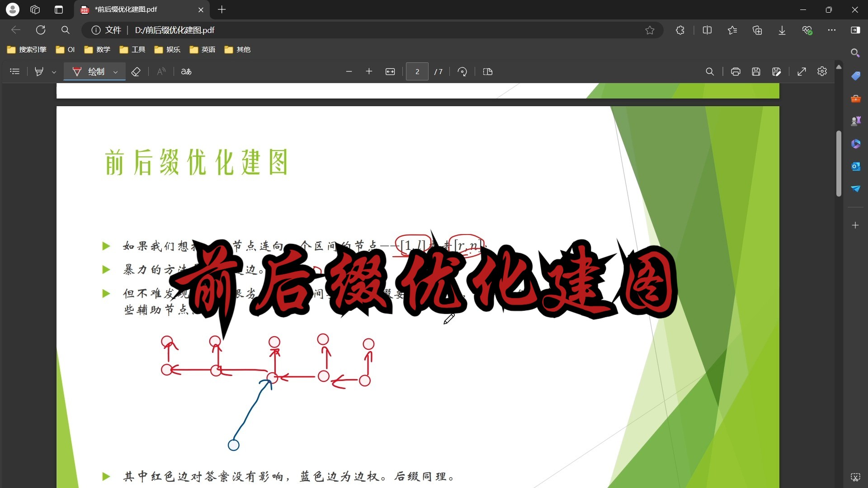Screen dimensions: 868x488
Task: Add a sidebar app with plus
Action: pyautogui.click(x=855, y=225)
